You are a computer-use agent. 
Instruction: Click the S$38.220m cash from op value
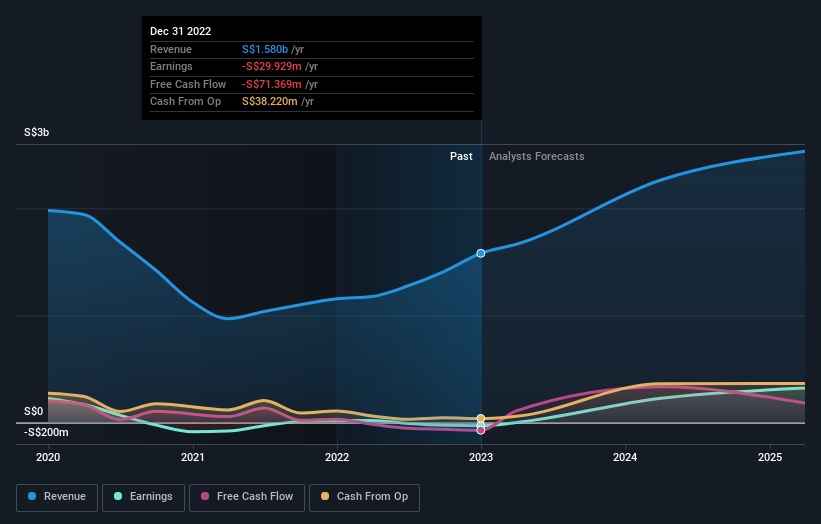pos(270,102)
